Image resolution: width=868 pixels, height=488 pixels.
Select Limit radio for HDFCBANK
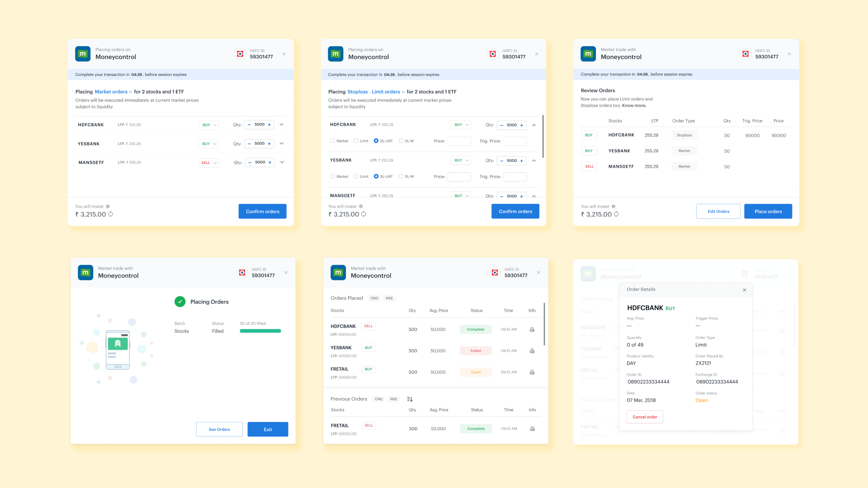pyautogui.click(x=356, y=141)
